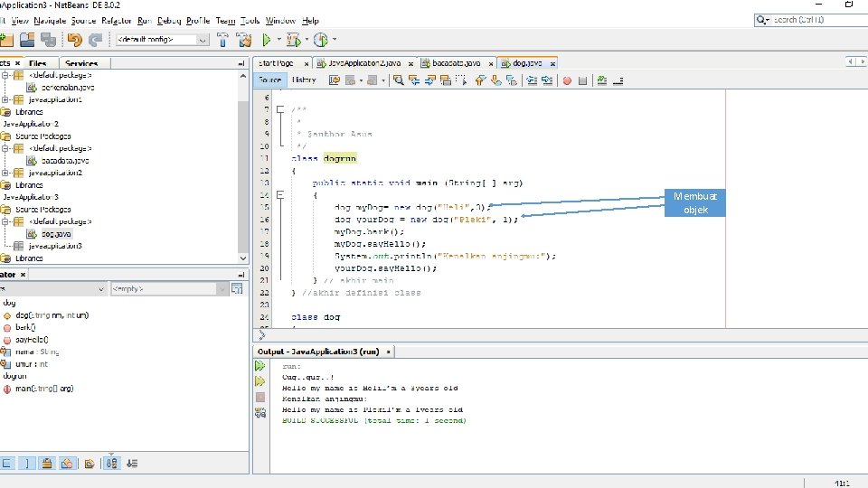Uncomment lines with the last editor toolbar icon
868x488 pixels.
pos(618,80)
